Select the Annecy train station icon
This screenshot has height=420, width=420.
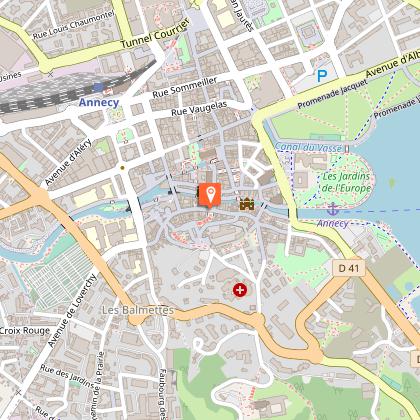coord(98,88)
